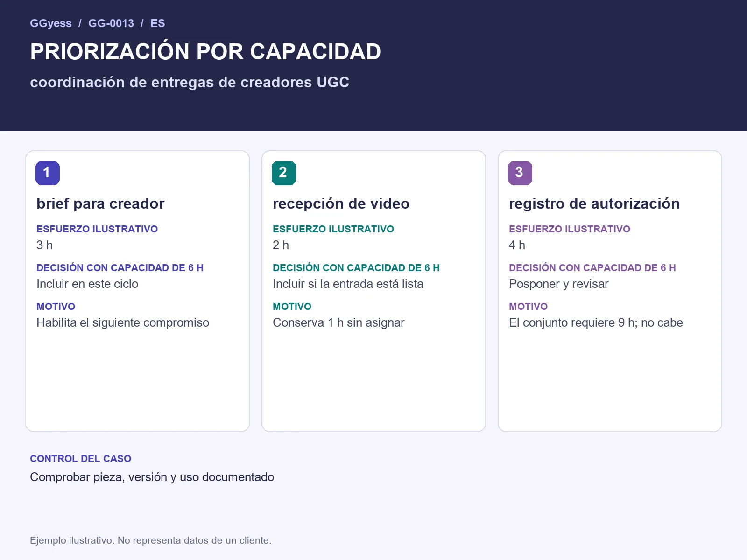Viewport: 747px width, 560px height.
Task: Click MOTIVO label in recepción de video card
Action: pos(292,307)
